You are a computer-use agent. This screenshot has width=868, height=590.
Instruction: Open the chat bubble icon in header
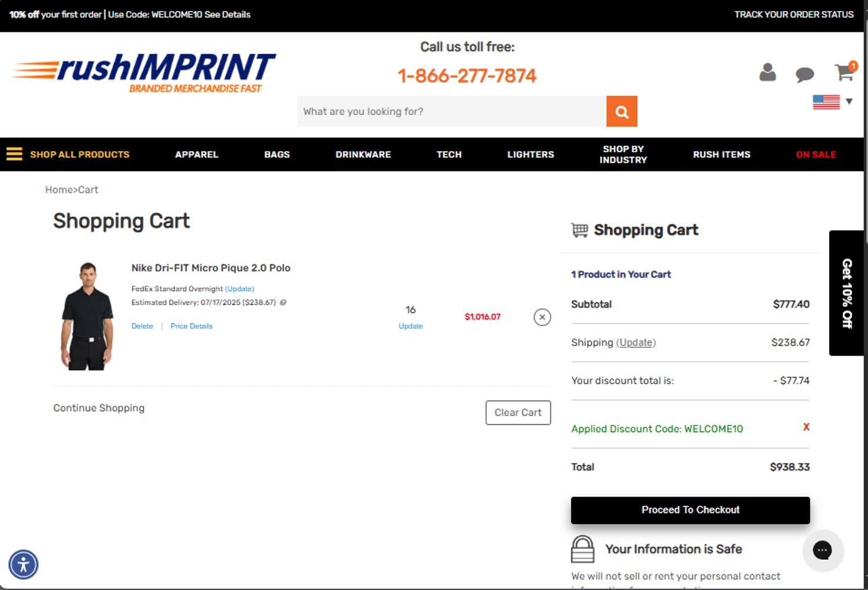(804, 74)
